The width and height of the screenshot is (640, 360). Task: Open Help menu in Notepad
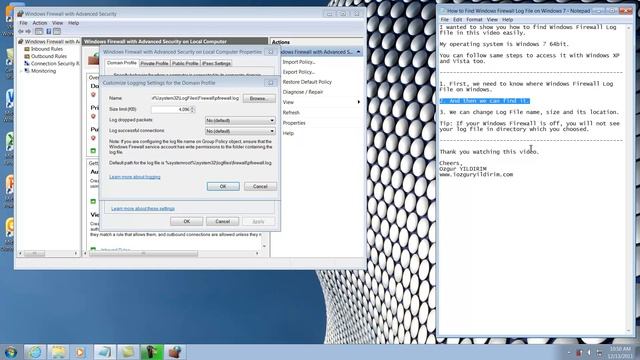point(507,20)
